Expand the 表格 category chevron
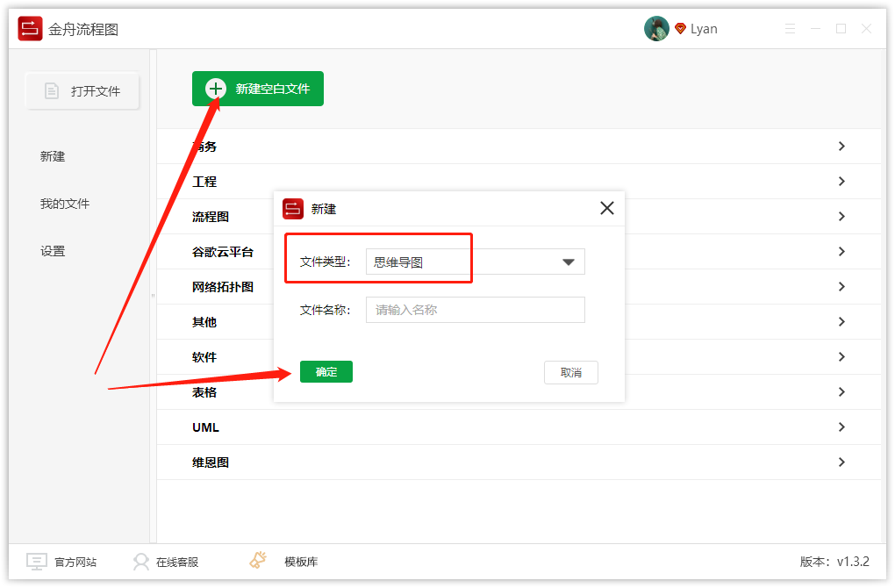The width and height of the screenshot is (895, 588). [841, 391]
